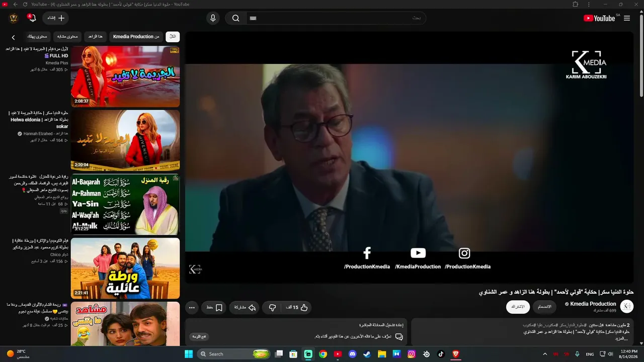Click the ENG language indicator in the tray
The image size is (644, 362).
[x=590, y=354]
